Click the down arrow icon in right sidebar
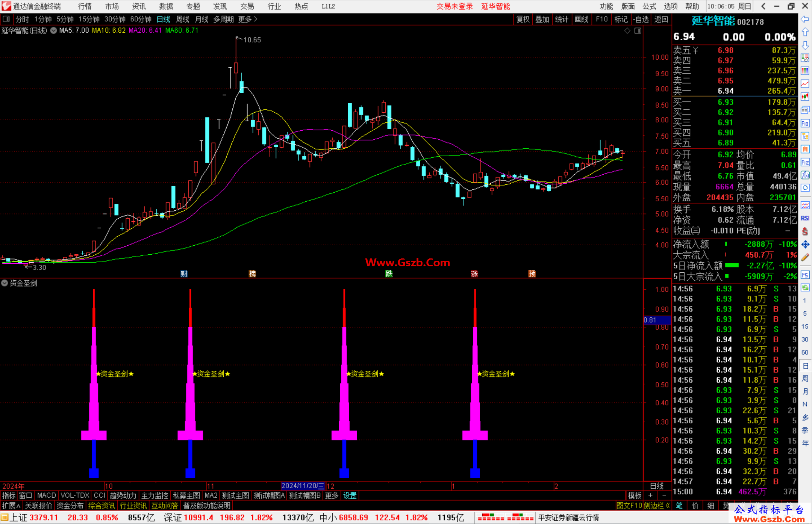 [x=805, y=45]
